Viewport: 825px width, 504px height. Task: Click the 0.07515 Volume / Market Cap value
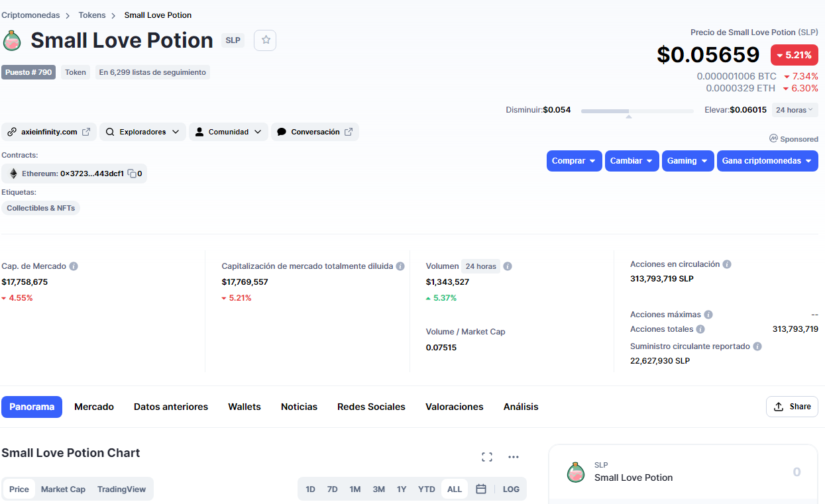(x=441, y=347)
